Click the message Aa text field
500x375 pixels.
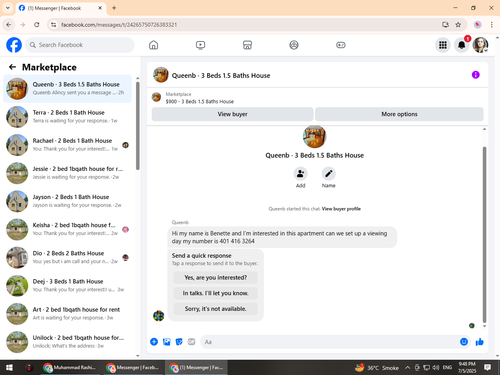click(330, 342)
